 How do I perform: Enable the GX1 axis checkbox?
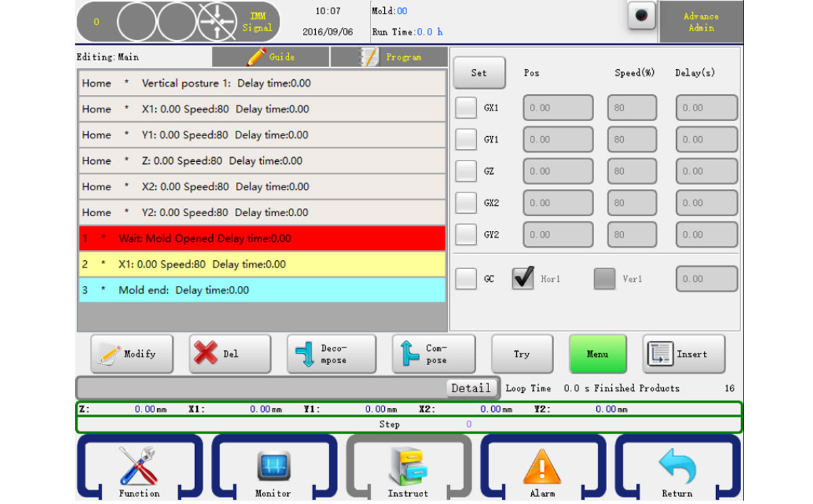point(466,108)
